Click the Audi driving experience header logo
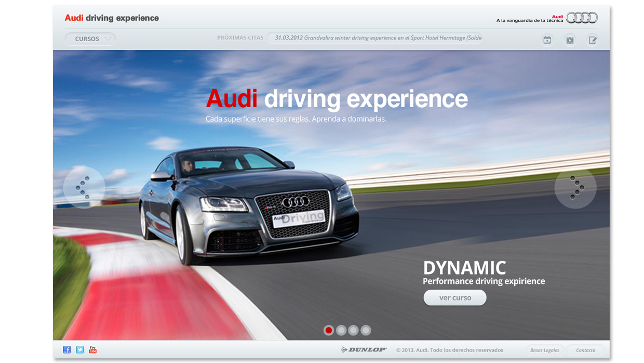 112,18
